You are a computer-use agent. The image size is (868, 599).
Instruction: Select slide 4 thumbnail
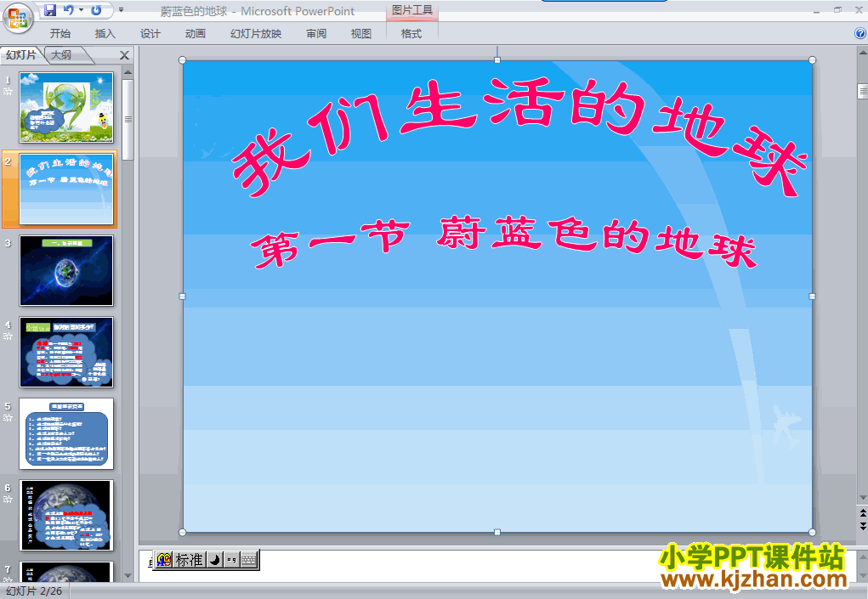(x=66, y=353)
